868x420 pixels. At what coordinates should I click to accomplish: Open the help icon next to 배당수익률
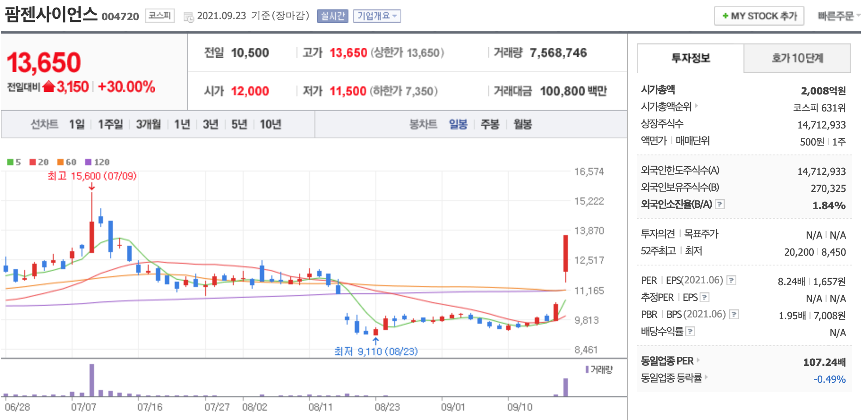pos(690,331)
